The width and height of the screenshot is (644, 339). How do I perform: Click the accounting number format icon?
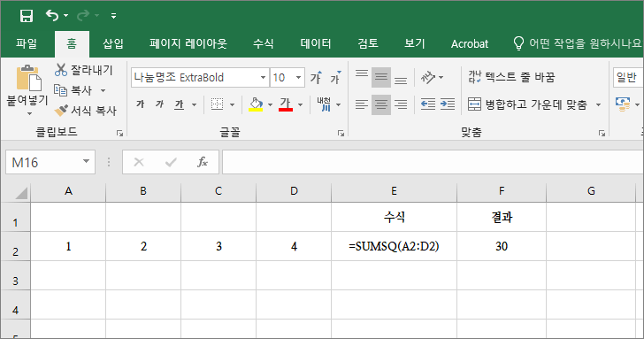pyautogui.click(x=623, y=104)
